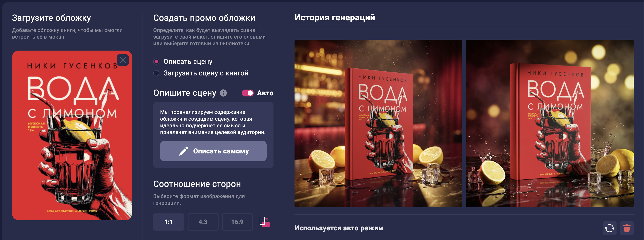This screenshot has width=644, height=240.
Task: Click the Используется авто режим label
Action: pyautogui.click(x=339, y=228)
